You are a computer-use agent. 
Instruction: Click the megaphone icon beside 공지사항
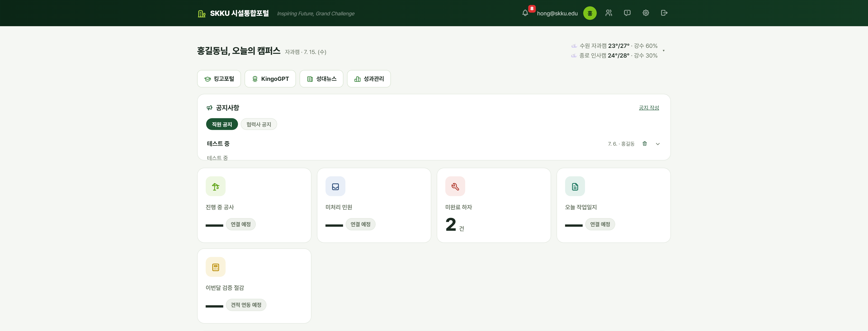[210, 108]
